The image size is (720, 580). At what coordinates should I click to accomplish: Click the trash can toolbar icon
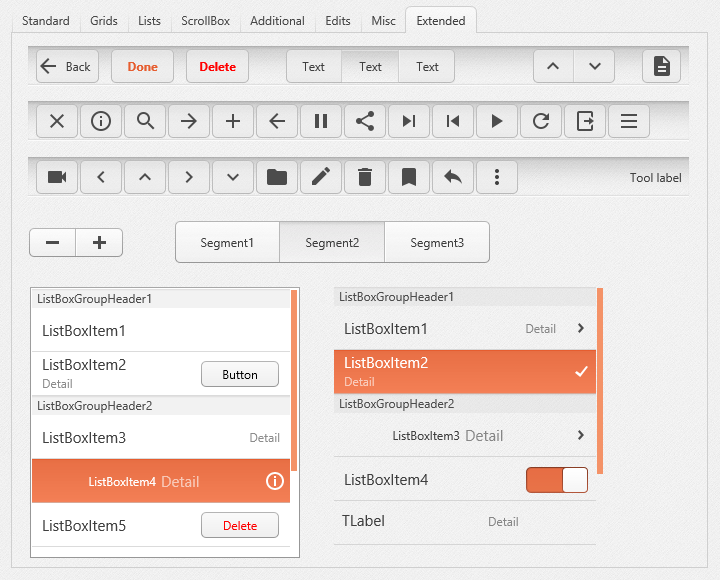click(x=365, y=177)
